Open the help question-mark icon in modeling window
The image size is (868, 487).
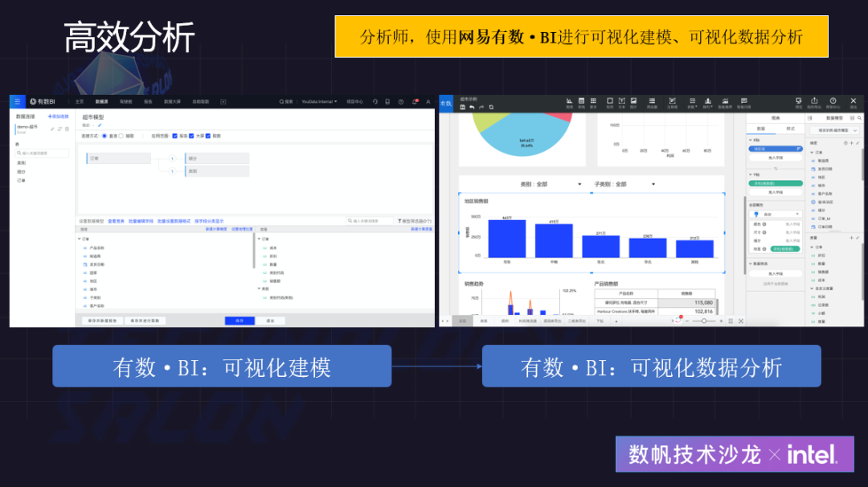coord(401,102)
